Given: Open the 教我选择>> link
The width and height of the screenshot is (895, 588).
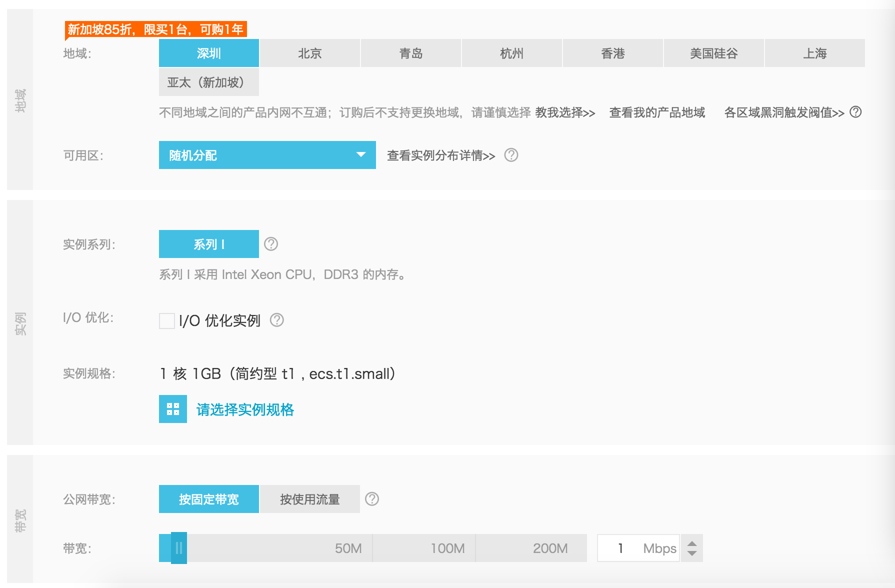Looking at the screenshot, I should (x=565, y=112).
